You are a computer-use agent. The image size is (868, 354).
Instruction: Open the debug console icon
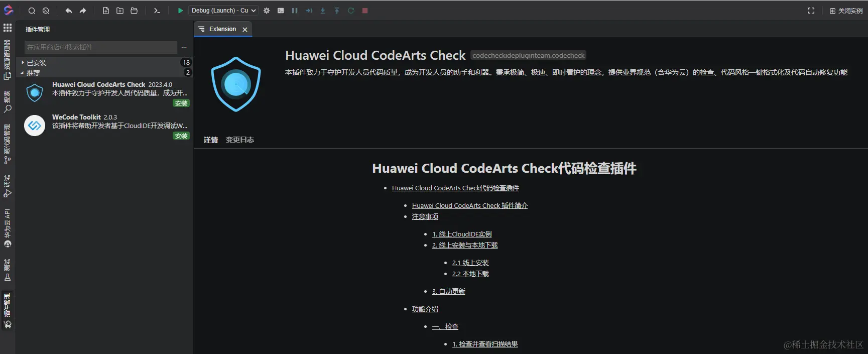(281, 11)
